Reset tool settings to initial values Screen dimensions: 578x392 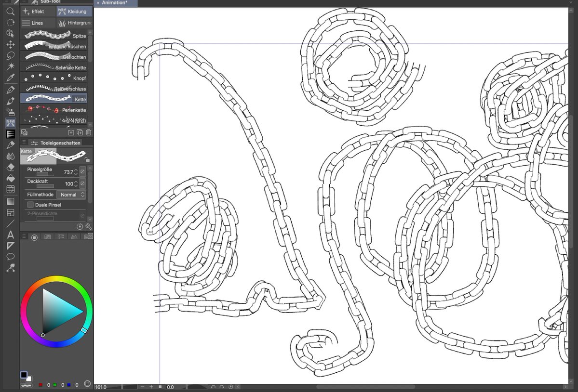pos(80,226)
